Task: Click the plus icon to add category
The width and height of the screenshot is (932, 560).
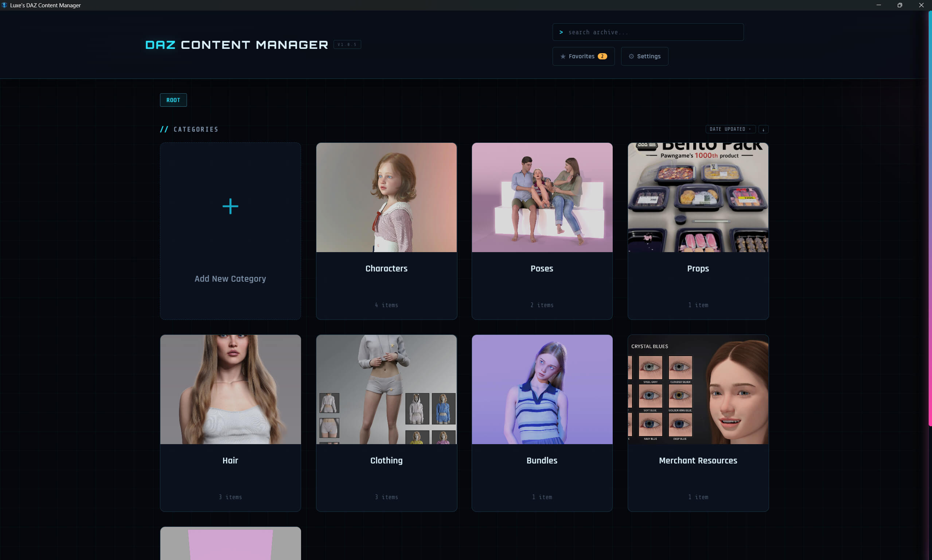Action: click(x=230, y=207)
